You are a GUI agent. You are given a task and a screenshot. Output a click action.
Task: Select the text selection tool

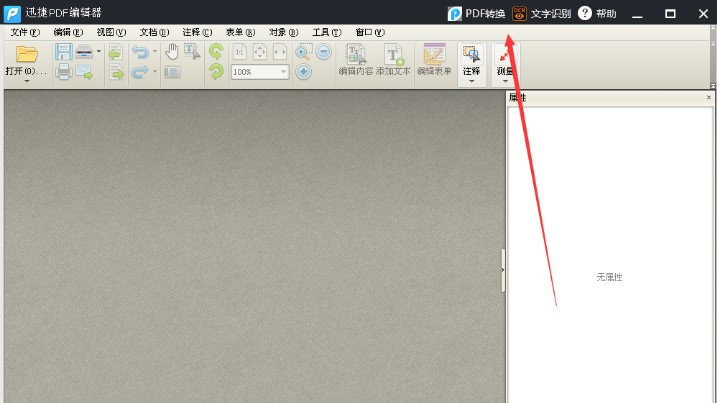click(x=192, y=51)
